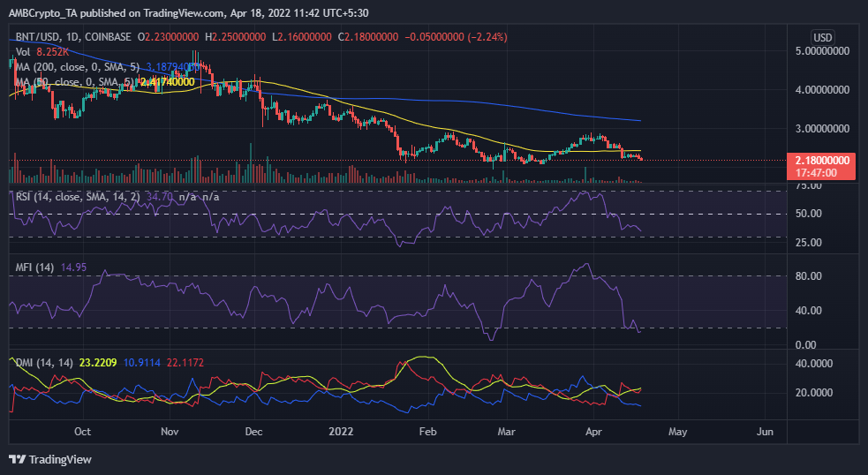868x475 pixels.
Task: Click the Feb date on time axis
Action: (x=427, y=431)
